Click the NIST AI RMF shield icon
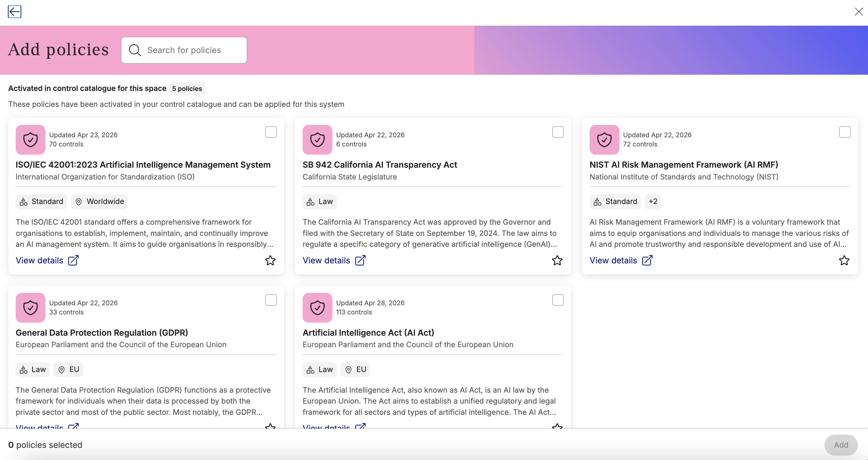The height and width of the screenshot is (460, 868). pos(605,140)
